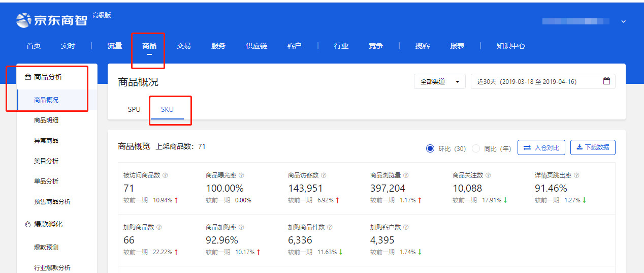644x273 pixels.
Task: Click the 入仓对比 button
Action: point(541,147)
